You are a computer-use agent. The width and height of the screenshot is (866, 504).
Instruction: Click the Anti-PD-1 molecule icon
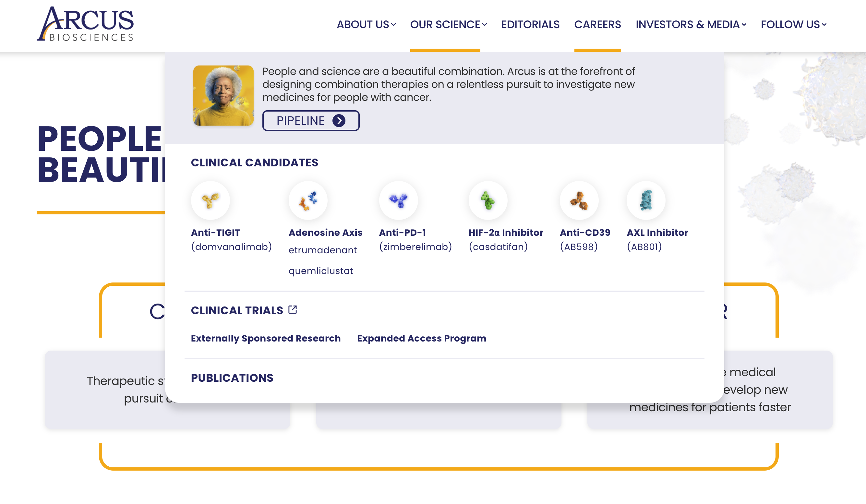tap(398, 200)
